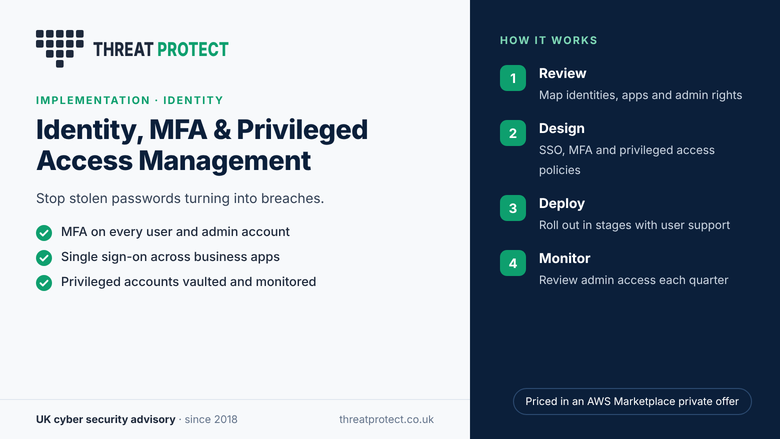Screen dimensions: 780x439
Task: Select the Design step heading
Action: click(562, 129)
